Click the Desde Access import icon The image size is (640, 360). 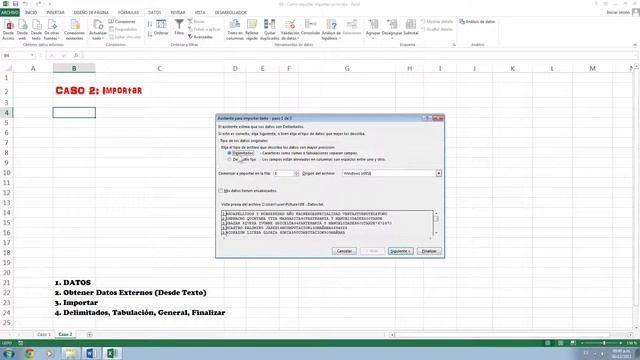coord(9,30)
